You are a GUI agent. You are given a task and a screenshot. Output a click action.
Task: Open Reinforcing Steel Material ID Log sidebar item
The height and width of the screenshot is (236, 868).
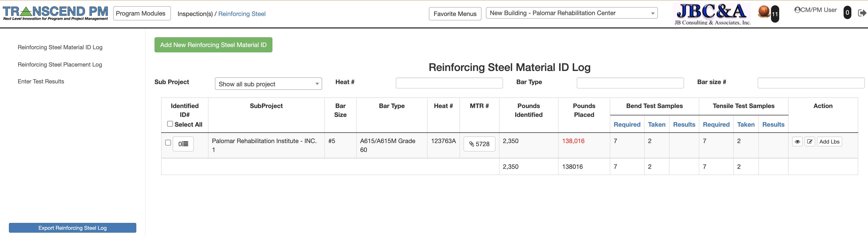60,47
